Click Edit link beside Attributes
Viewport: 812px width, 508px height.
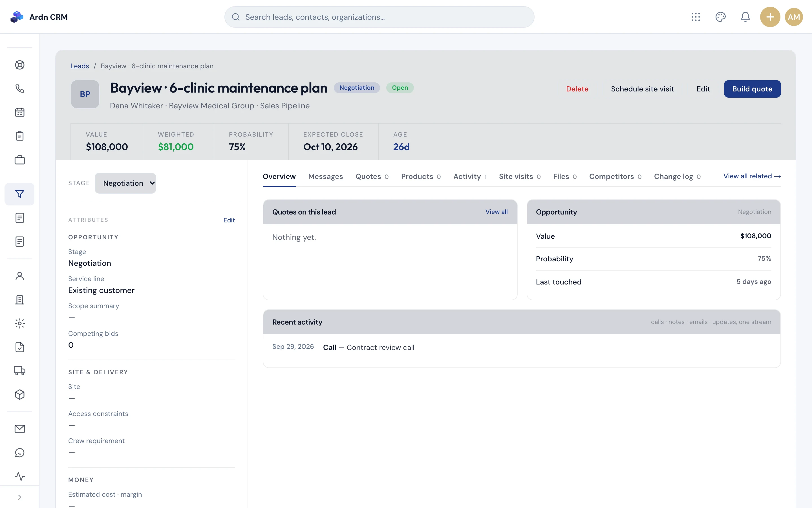tap(229, 220)
